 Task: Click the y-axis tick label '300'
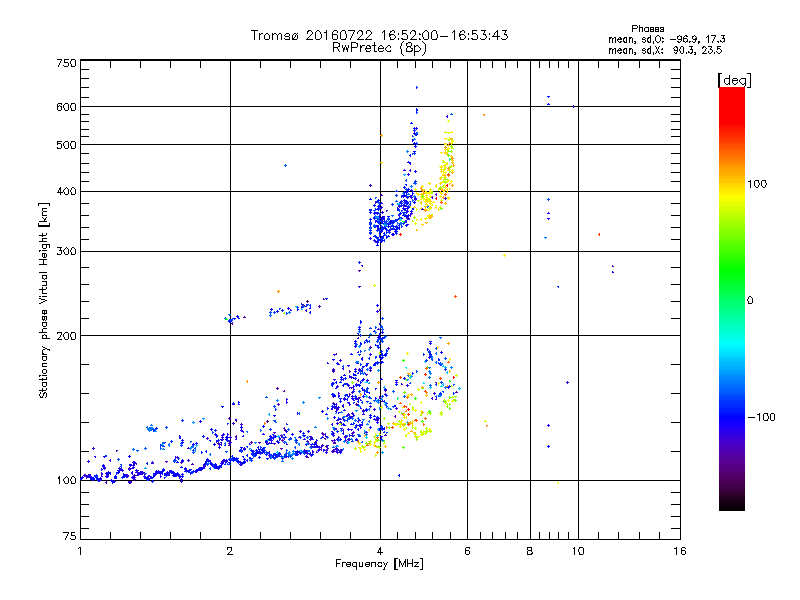(66, 252)
